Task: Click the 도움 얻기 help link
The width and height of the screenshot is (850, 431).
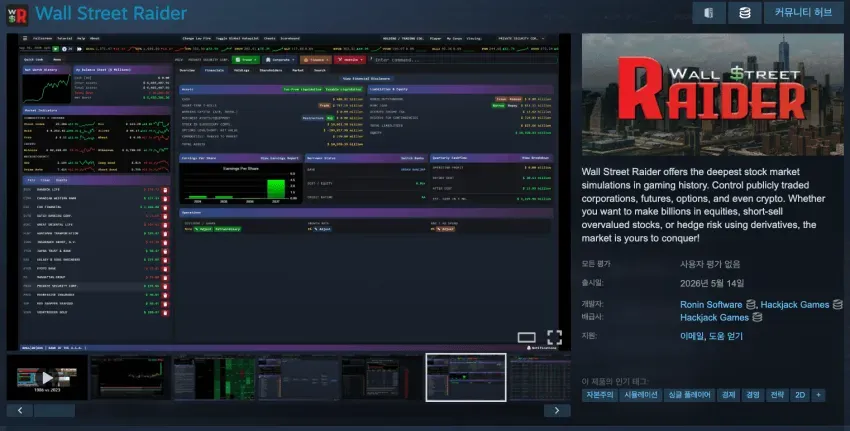Action: 726,336
